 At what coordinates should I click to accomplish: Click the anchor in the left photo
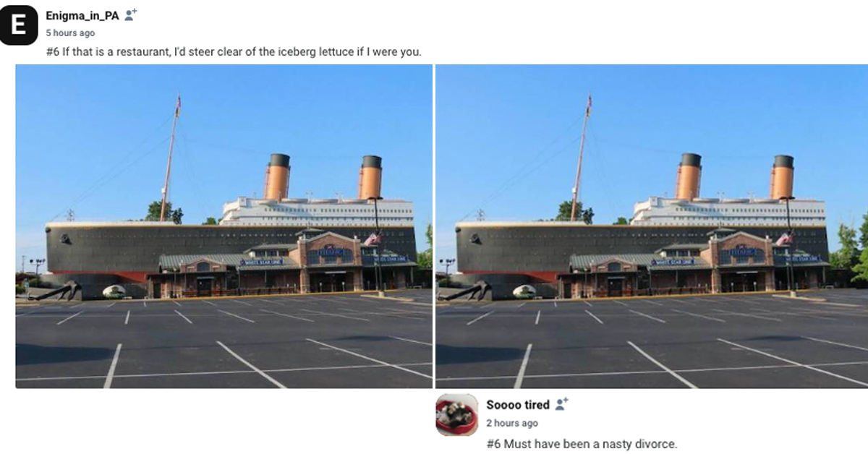click(56, 291)
